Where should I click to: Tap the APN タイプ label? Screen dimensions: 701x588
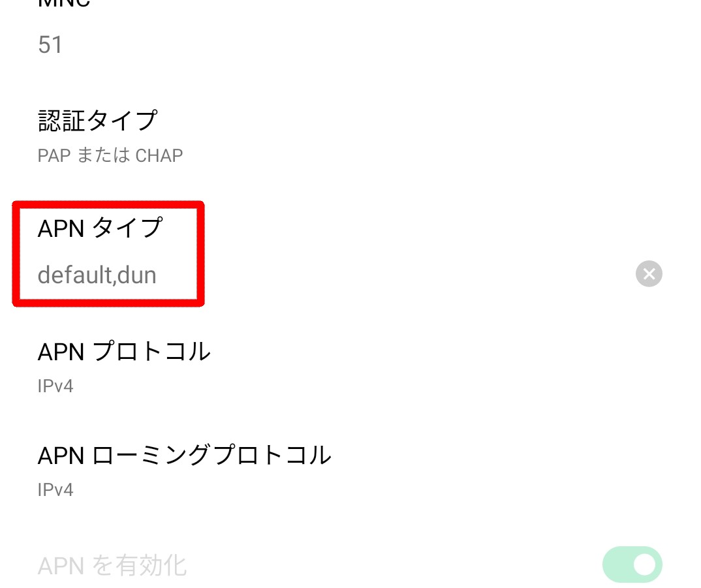100,228
